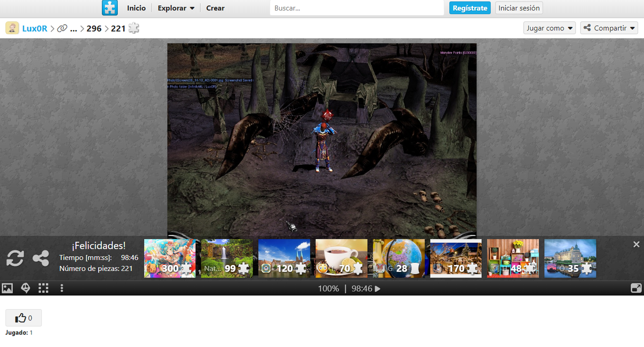Click the share icon beside Felicidades
This screenshot has height=347, width=644.
[x=41, y=258]
